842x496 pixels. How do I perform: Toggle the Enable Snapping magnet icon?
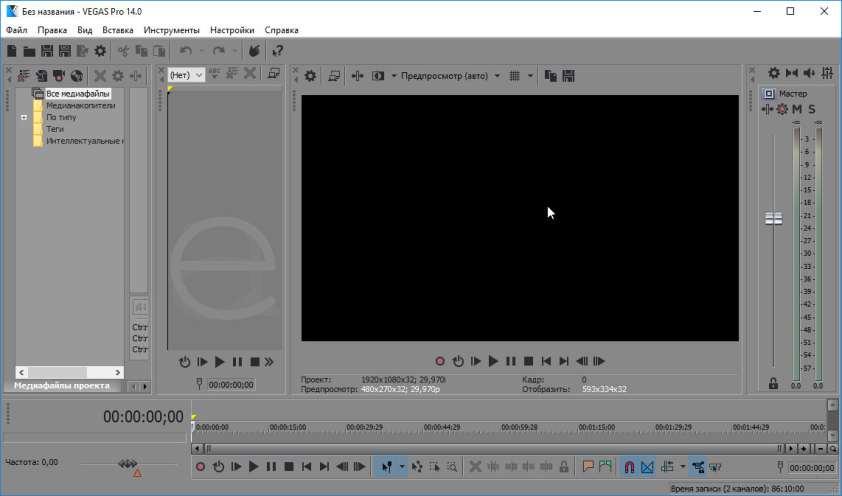click(629, 467)
